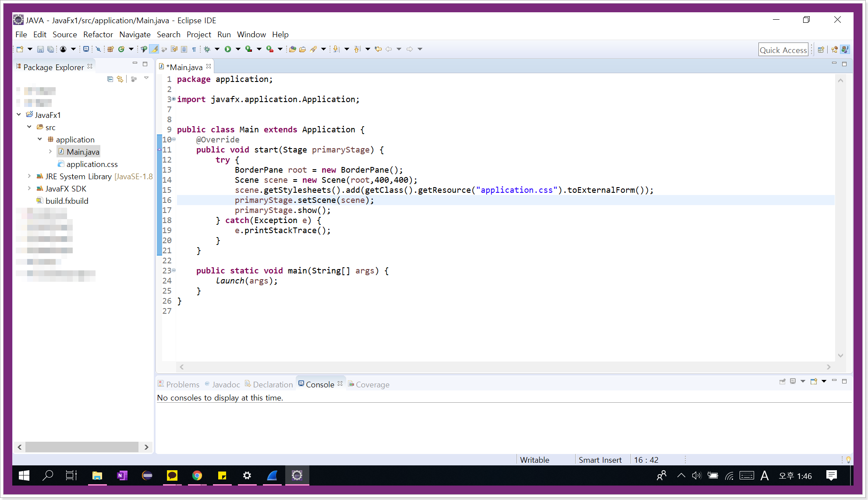This screenshot has width=868, height=500.
Task: Open Package Explorer View Menu triangle
Action: tap(146, 78)
